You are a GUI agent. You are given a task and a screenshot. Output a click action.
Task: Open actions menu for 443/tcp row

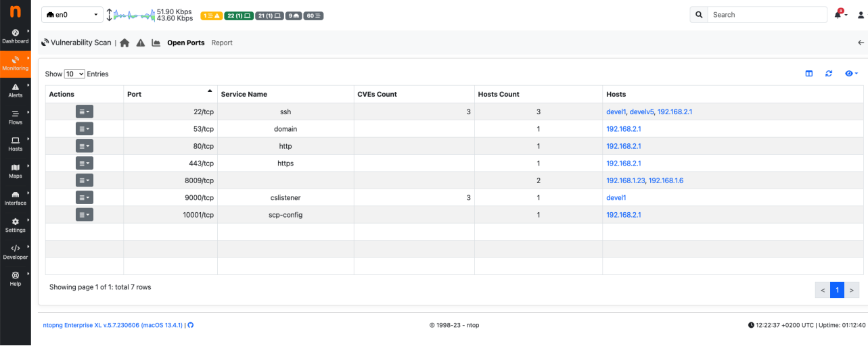click(x=84, y=163)
